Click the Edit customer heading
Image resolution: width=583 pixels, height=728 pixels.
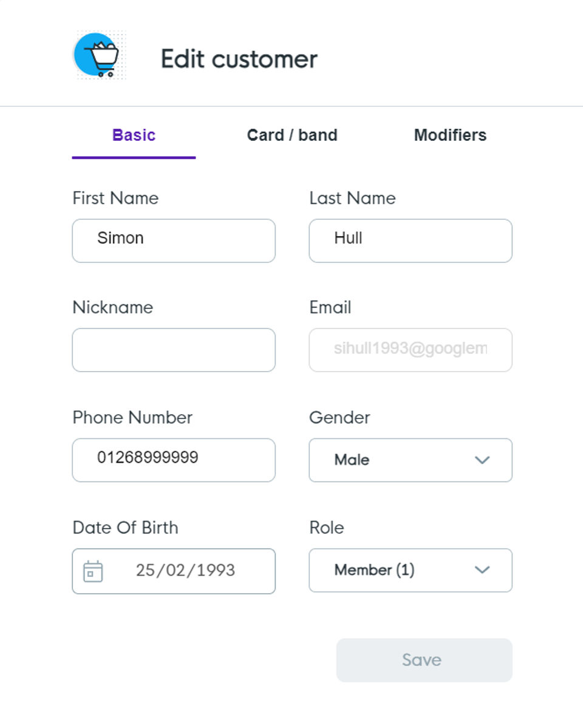coord(239,59)
